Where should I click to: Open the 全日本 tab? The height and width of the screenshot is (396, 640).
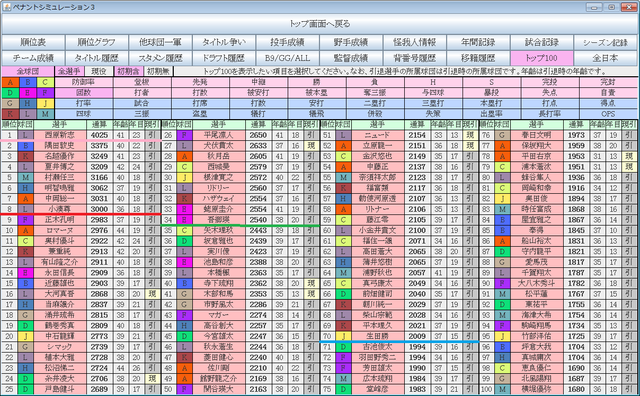click(x=605, y=58)
